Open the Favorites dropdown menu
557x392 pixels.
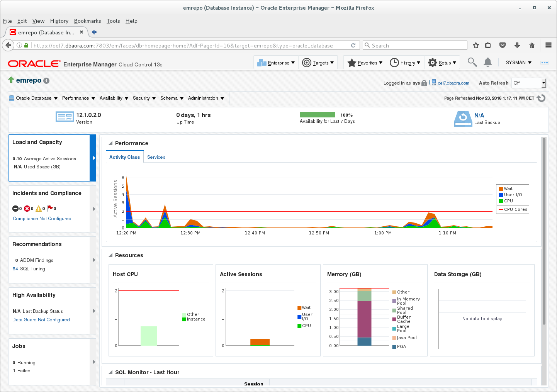(365, 63)
